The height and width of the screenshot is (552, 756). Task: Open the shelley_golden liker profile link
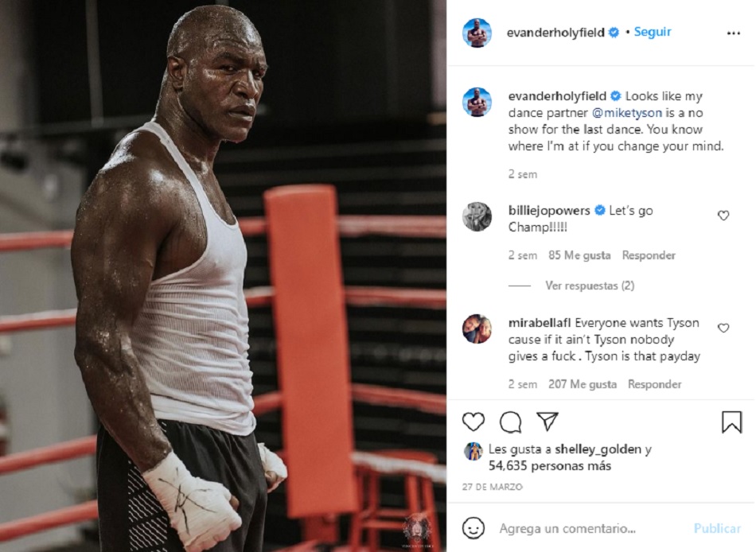[x=598, y=450]
